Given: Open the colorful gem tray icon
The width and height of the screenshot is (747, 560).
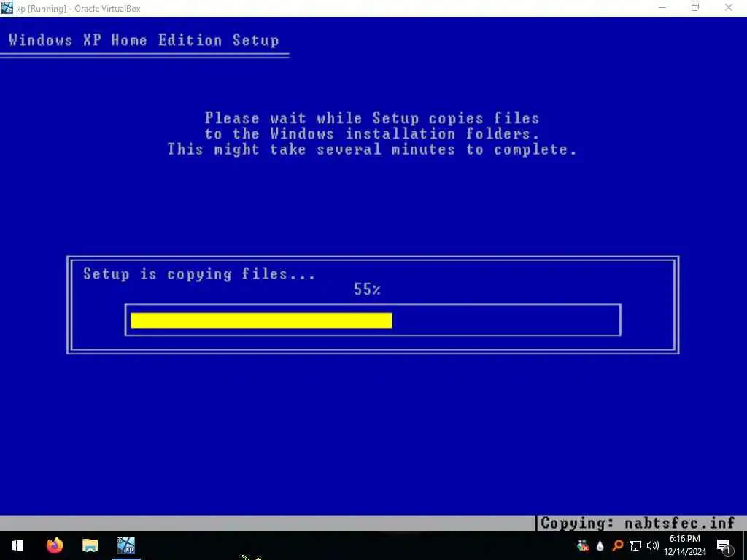Looking at the screenshot, I should (582, 545).
